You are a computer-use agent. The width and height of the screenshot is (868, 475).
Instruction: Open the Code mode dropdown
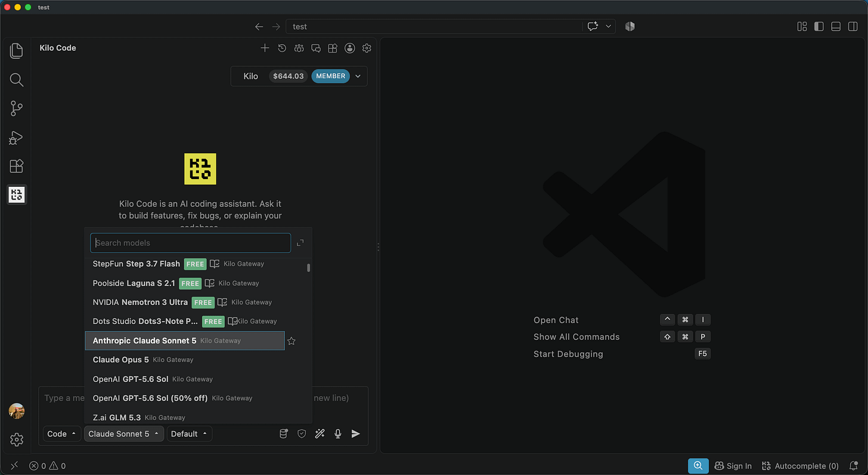point(62,434)
